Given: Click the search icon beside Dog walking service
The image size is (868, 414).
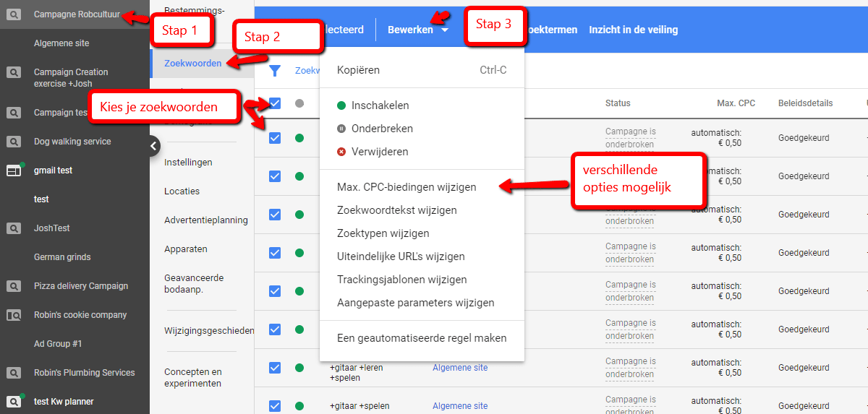Looking at the screenshot, I should click(14, 142).
